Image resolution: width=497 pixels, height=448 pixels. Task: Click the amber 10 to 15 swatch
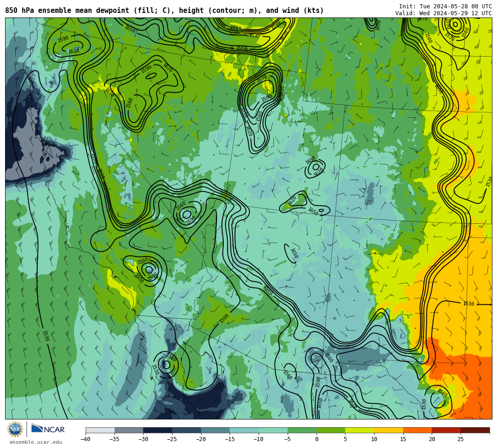point(388,430)
